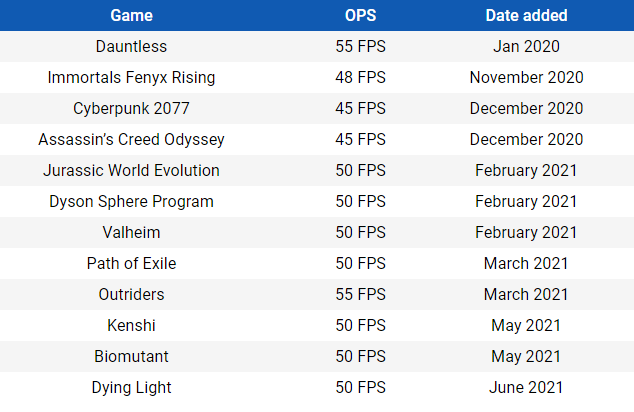The image size is (634, 412).
Task: Click the Valheim game name
Action: 131,232
